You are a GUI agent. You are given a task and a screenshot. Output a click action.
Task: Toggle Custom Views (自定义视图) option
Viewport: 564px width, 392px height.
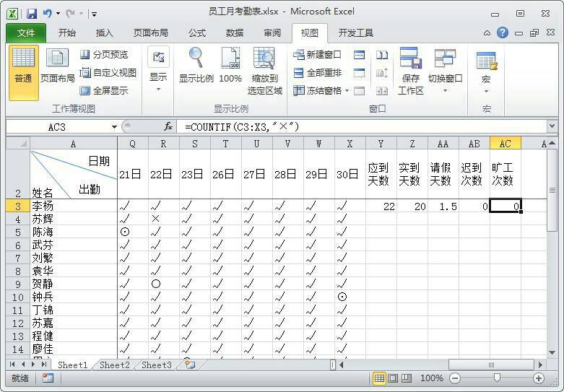107,73
